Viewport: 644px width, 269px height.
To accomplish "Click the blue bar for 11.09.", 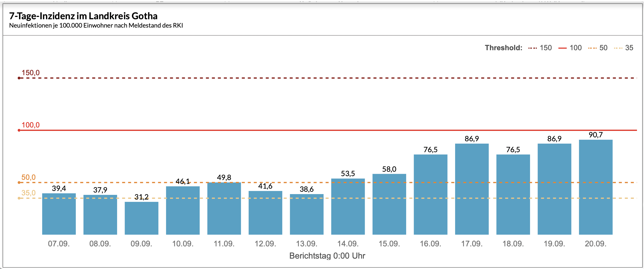I will tap(224, 208).
